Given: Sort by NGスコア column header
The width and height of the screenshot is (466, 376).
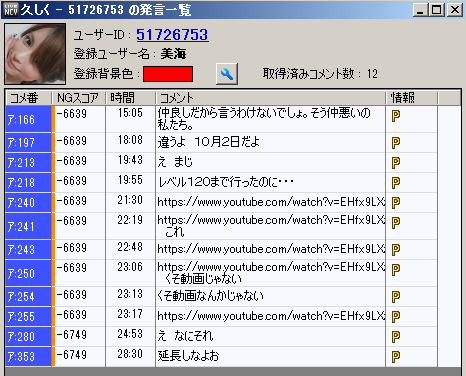Looking at the screenshot, I should click(79, 98).
